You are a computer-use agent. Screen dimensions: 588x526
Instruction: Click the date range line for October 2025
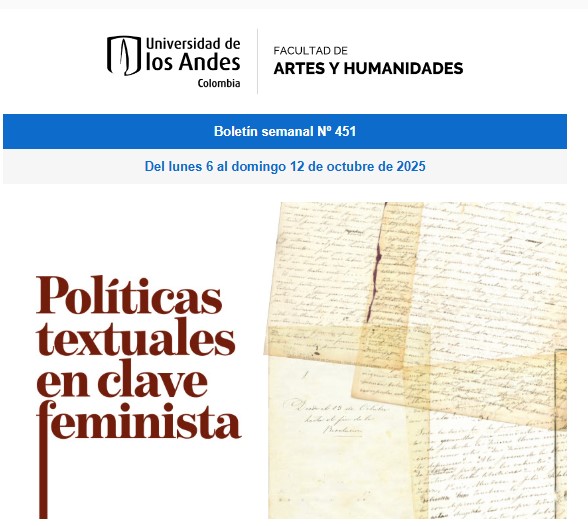285,166
